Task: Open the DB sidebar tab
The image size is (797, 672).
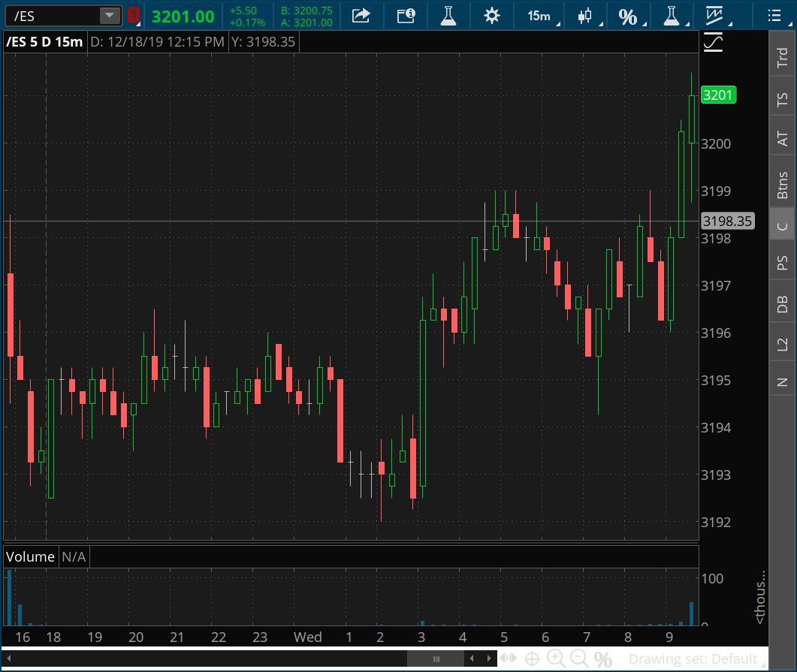Action: pyautogui.click(x=782, y=304)
